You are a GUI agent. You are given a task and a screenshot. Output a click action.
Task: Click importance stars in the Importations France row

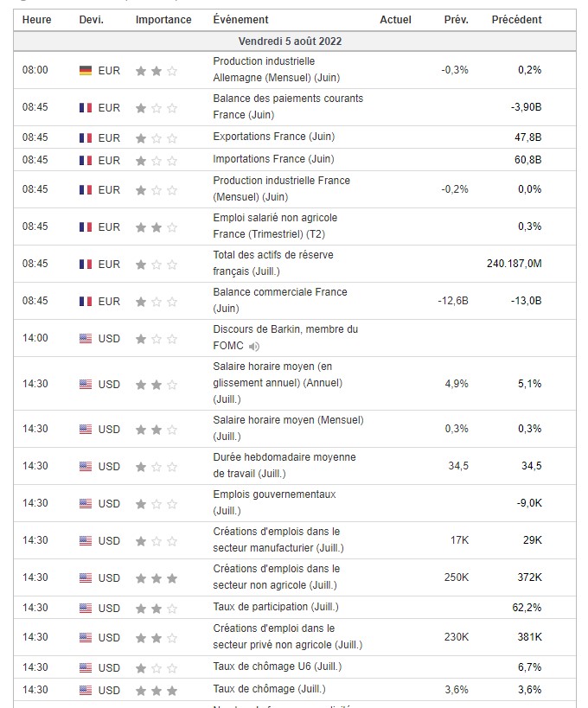point(157,160)
